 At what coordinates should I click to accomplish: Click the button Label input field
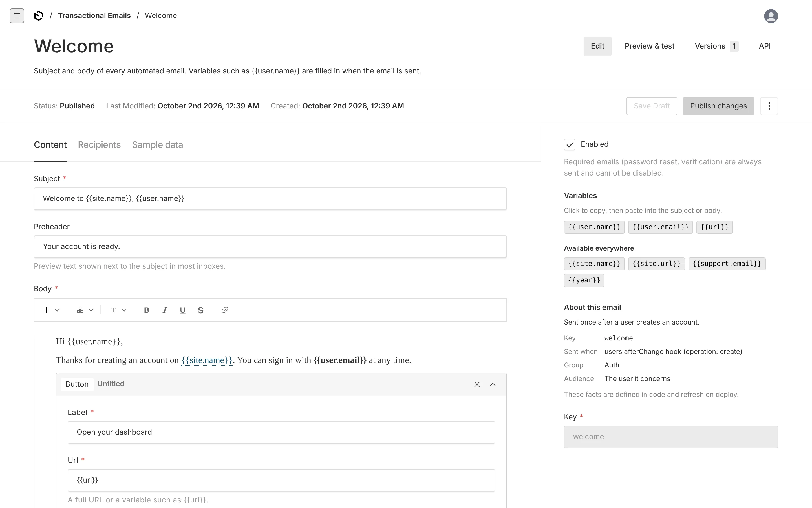(281, 432)
